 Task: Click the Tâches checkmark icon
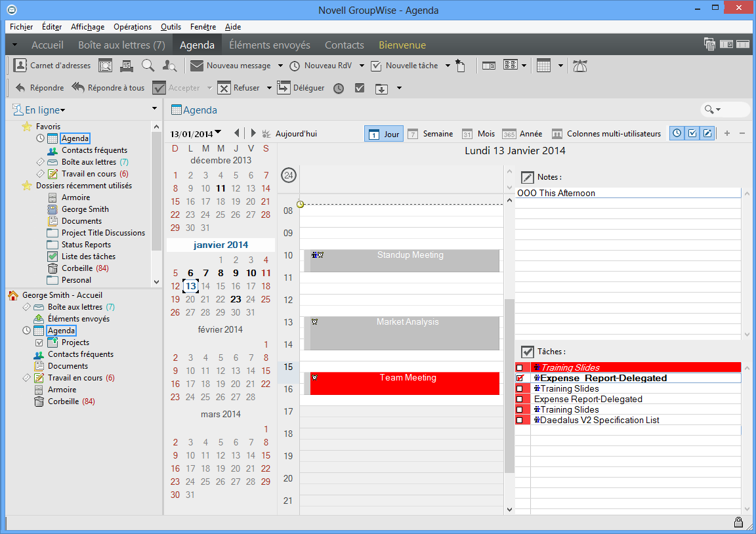coord(528,352)
